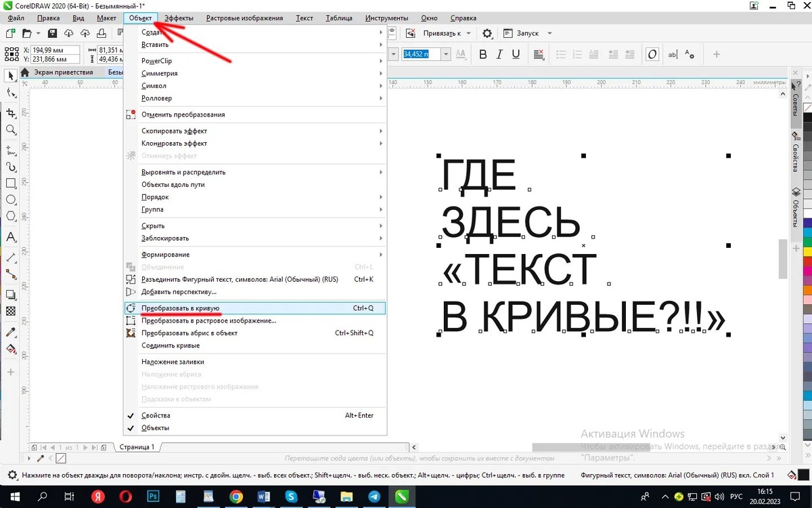This screenshot has width=812, height=508.
Task: Click the New document icon
Action: point(10,33)
